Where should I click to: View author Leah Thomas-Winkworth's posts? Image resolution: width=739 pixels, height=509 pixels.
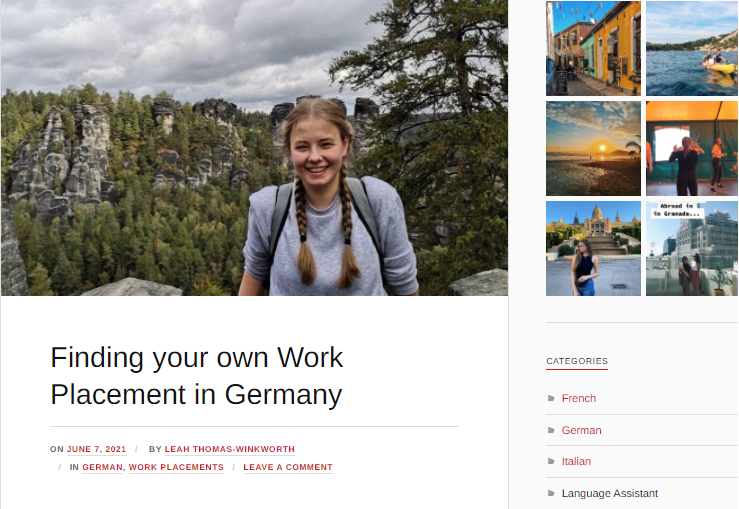(230, 449)
